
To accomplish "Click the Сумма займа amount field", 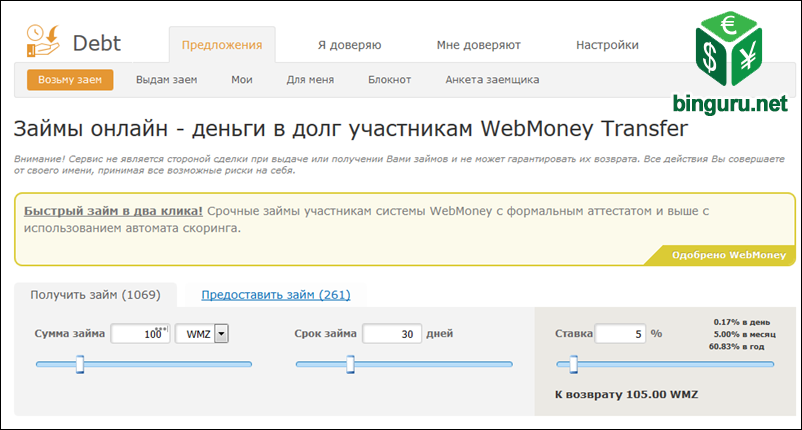I will pyautogui.click(x=140, y=334).
